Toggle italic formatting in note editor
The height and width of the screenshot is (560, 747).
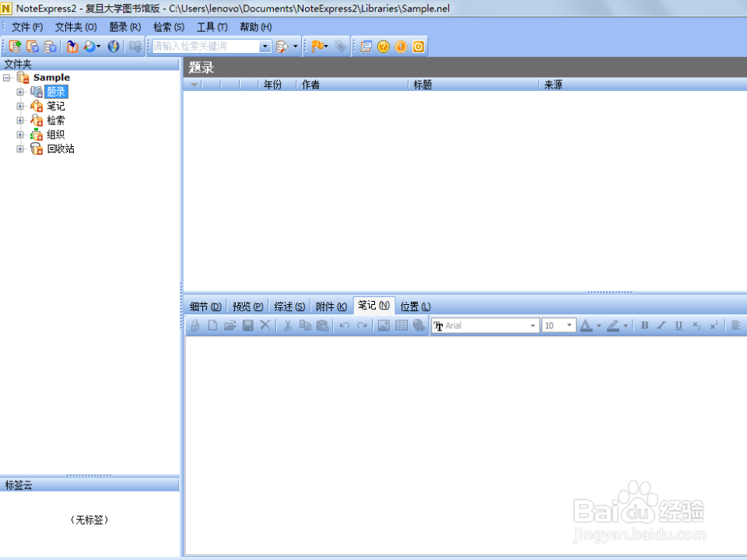click(x=661, y=325)
